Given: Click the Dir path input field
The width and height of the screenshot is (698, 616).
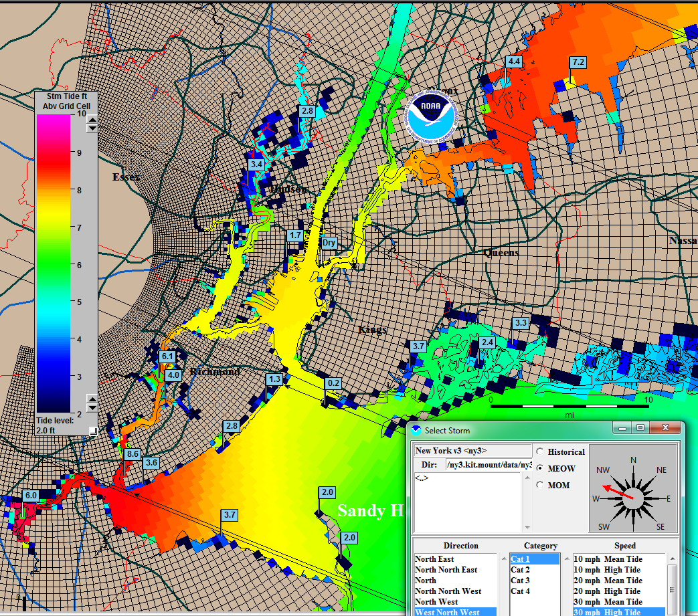Looking at the screenshot, I should (489, 465).
